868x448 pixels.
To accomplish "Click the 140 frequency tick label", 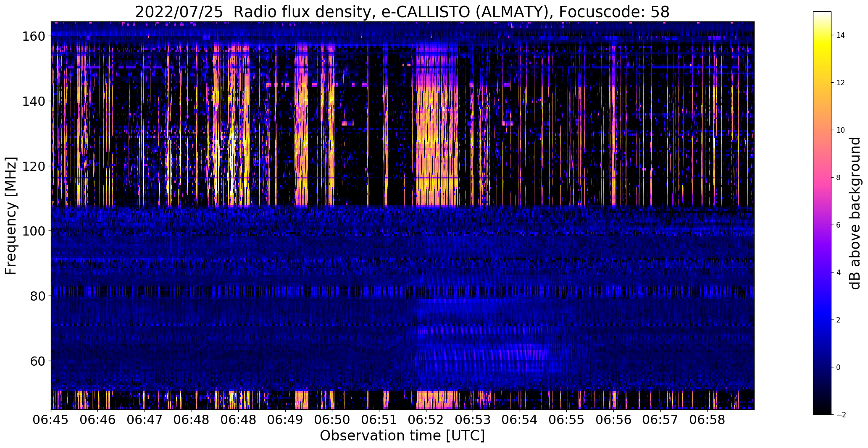I will (33, 101).
